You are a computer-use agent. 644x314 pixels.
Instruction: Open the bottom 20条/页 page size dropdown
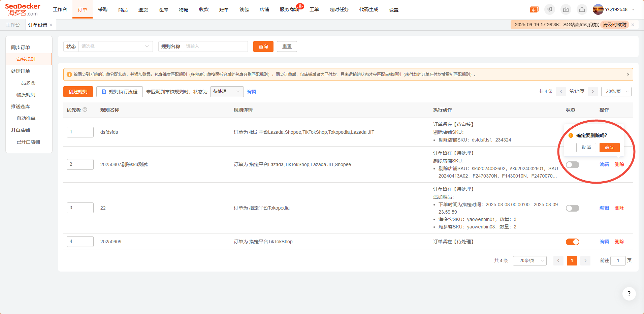click(529, 261)
